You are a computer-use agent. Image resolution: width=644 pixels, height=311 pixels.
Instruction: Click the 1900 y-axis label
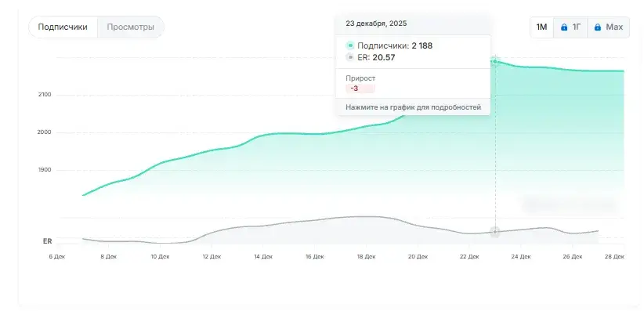(45, 170)
